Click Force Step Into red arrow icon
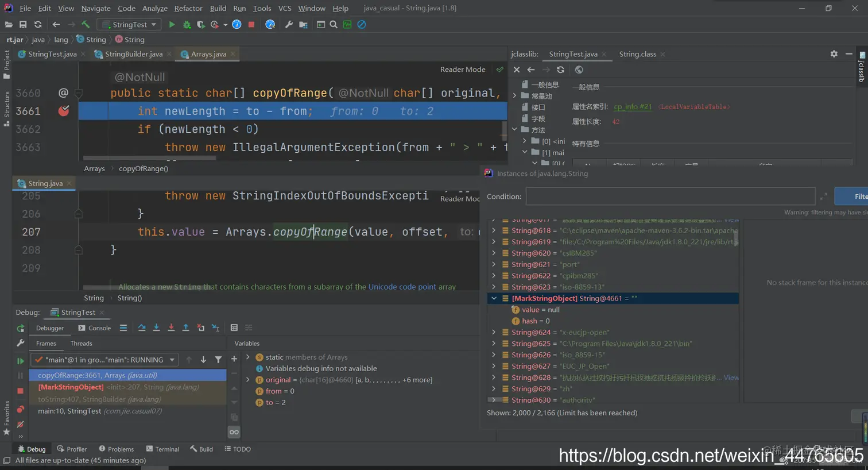Screen dimensions: 868x470 tap(171, 328)
